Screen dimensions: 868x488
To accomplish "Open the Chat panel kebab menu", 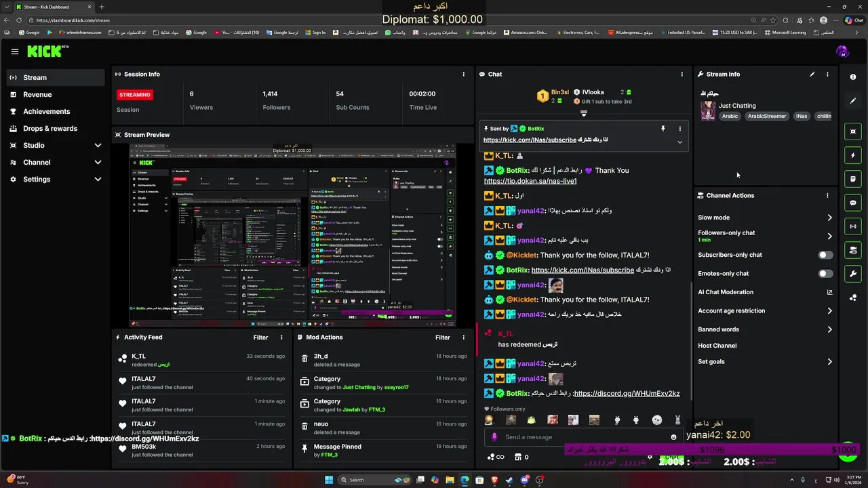I will (x=682, y=74).
